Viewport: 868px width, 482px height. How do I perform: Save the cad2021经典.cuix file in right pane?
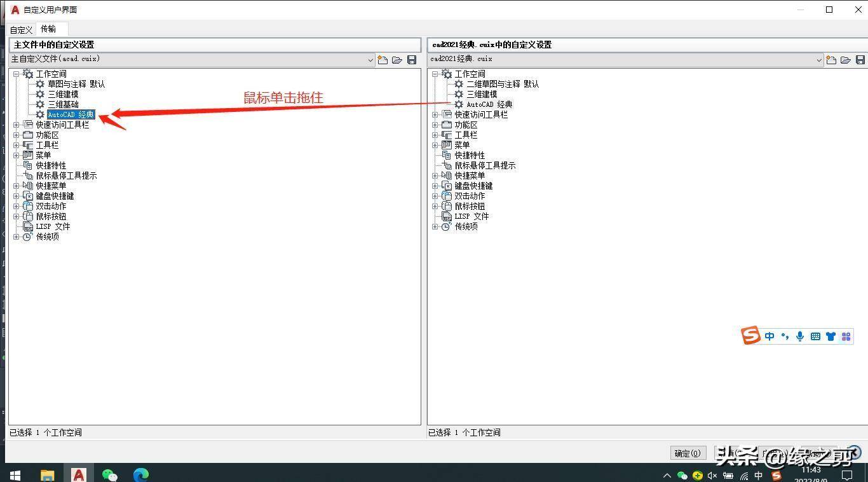pyautogui.click(x=860, y=60)
